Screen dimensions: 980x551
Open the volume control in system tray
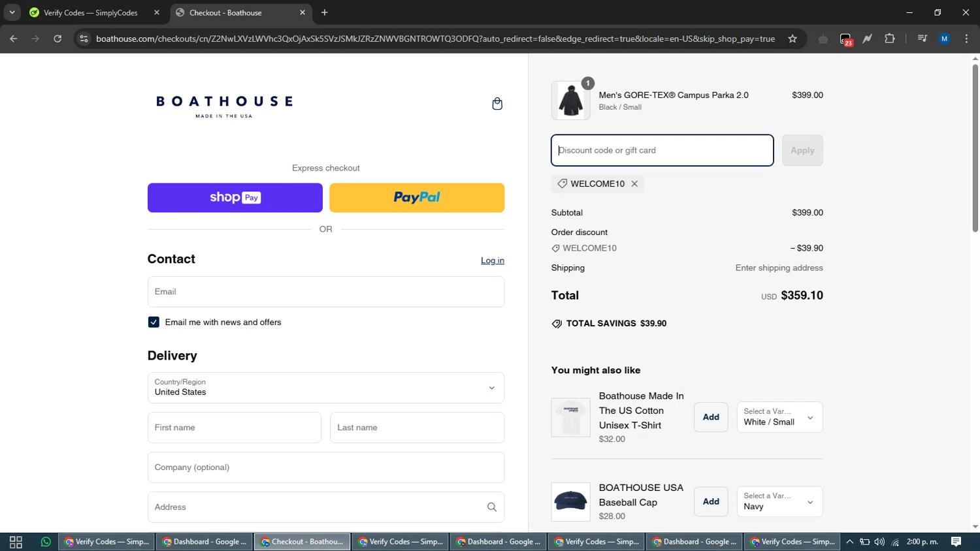(x=879, y=542)
